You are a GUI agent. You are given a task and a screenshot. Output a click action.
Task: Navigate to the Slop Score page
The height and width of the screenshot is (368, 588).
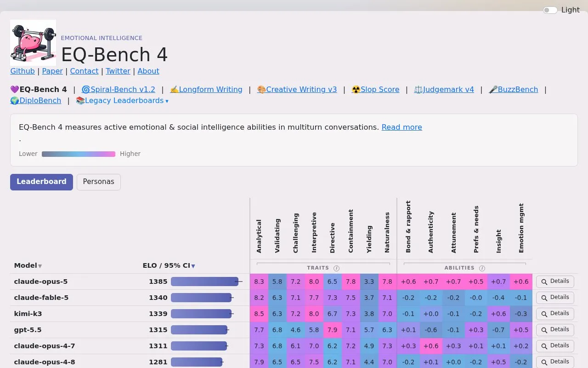coord(375,90)
